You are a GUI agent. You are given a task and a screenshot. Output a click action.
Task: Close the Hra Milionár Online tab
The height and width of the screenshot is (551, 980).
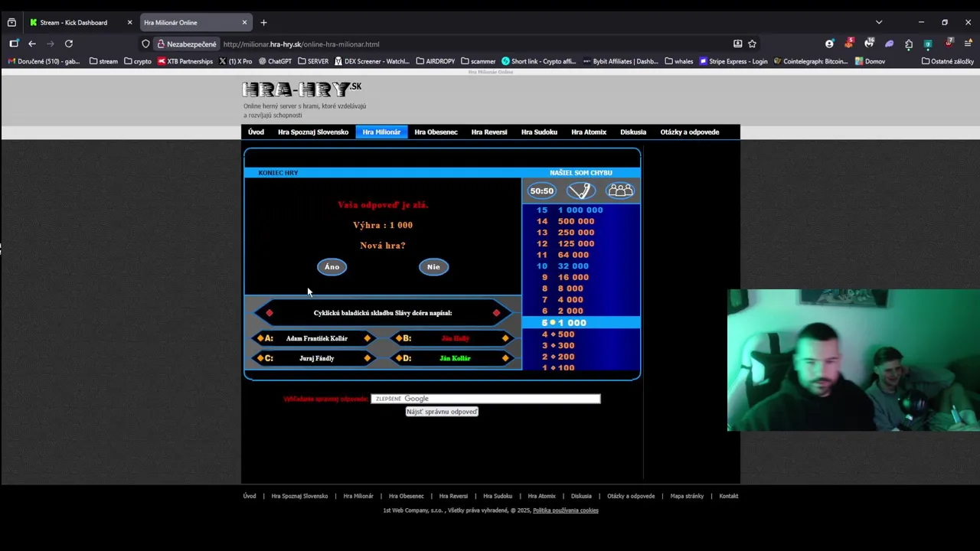tap(244, 22)
